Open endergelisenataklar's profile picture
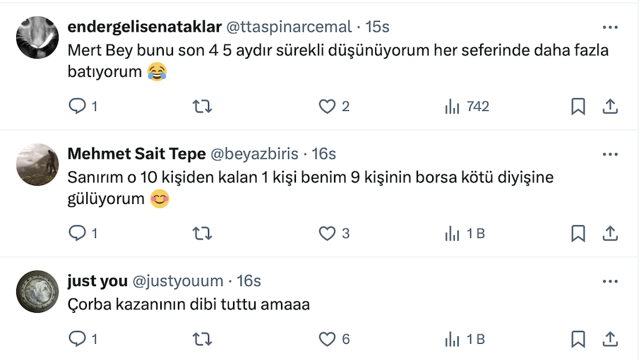This screenshot has height=360, width=644. [37, 37]
